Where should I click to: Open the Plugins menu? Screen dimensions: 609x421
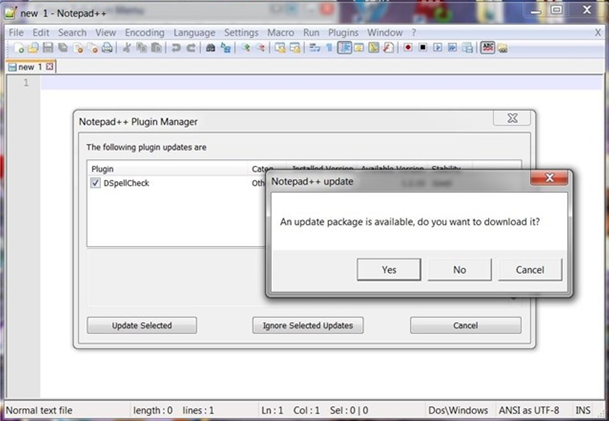(343, 33)
